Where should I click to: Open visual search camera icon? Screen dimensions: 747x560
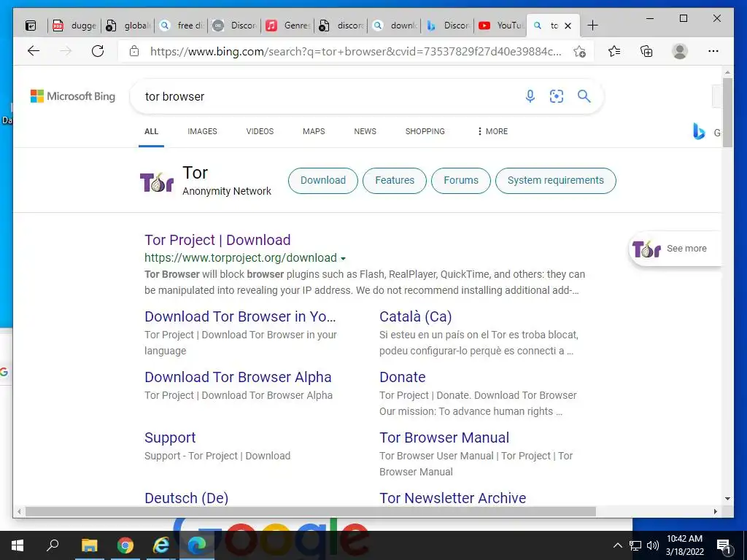coord(557,96)
